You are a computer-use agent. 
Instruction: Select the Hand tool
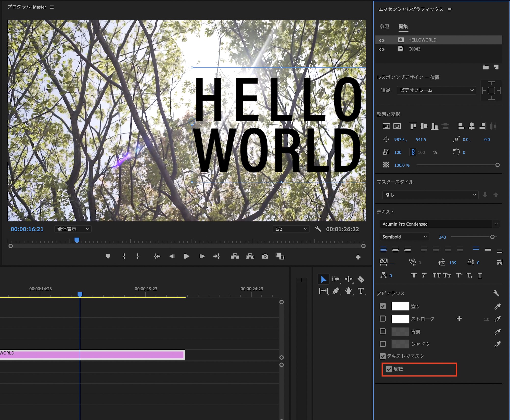click(x=348, y=291)
